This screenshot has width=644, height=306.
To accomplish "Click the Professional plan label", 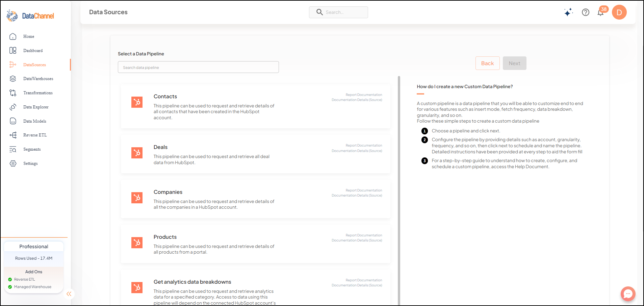I will tap(34, 247).
